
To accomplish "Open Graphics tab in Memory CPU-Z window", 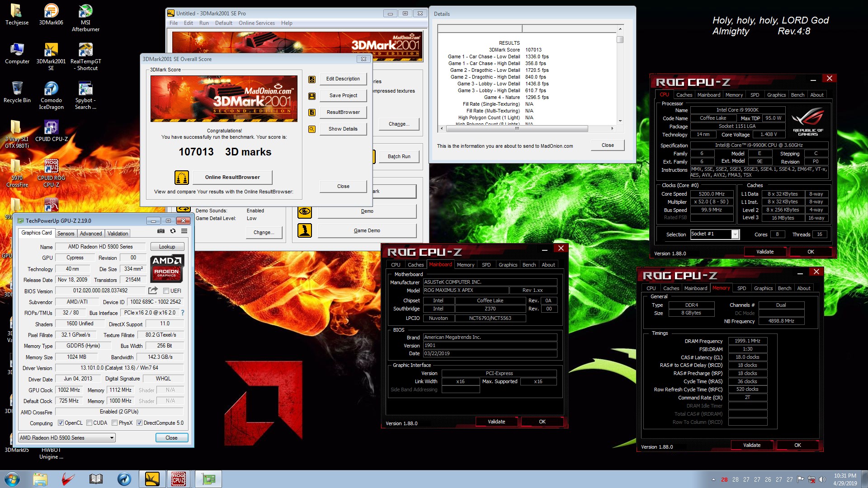I will pos(763,288).
